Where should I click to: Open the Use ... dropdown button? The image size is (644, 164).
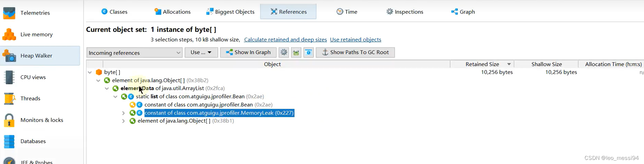pos(201,52)
